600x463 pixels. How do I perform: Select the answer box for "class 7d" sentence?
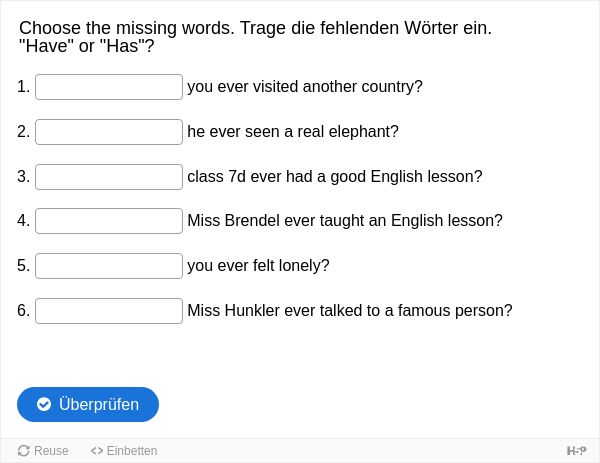pos(109,176)
